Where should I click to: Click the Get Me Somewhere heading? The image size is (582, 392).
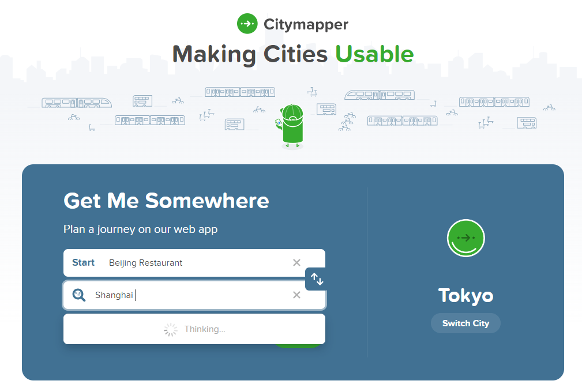pyautogui.click(x=166, y=201)
